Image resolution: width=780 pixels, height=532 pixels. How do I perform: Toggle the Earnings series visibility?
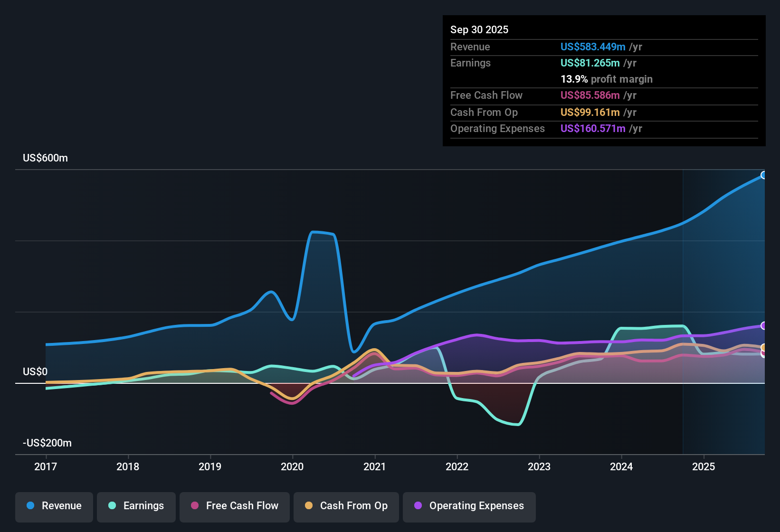[x=136, y=506]
